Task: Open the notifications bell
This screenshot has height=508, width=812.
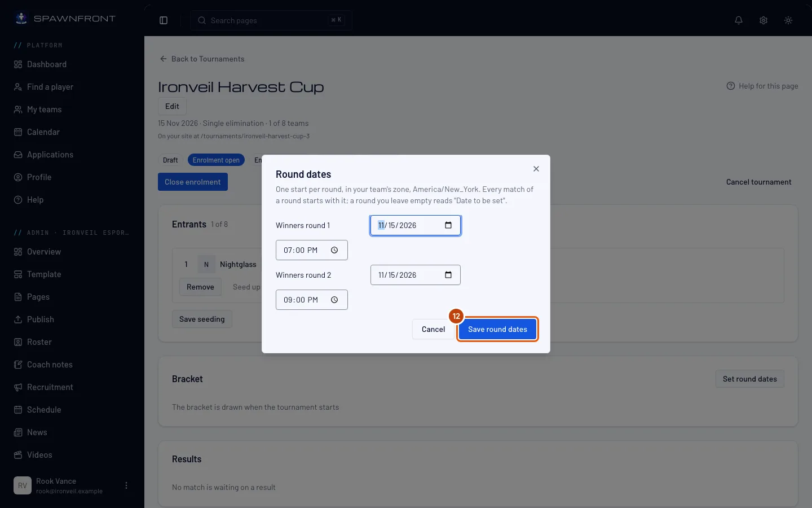Action: click(739, 20)
